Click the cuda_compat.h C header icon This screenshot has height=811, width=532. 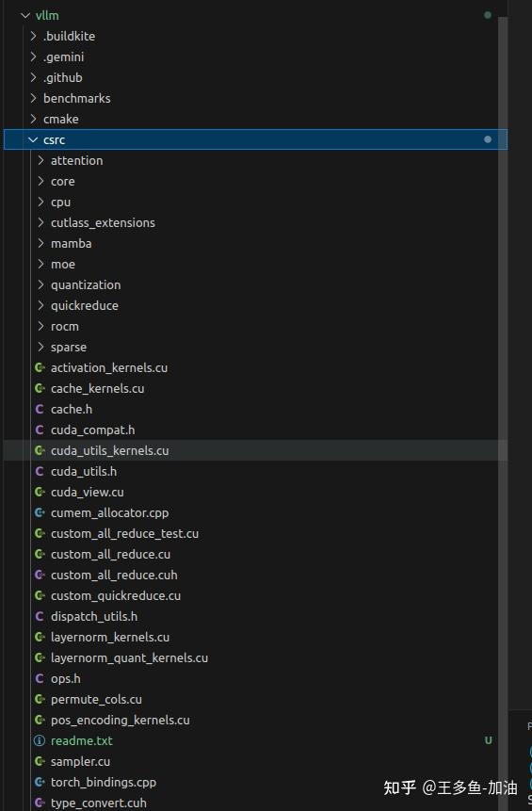coord(40,430)
